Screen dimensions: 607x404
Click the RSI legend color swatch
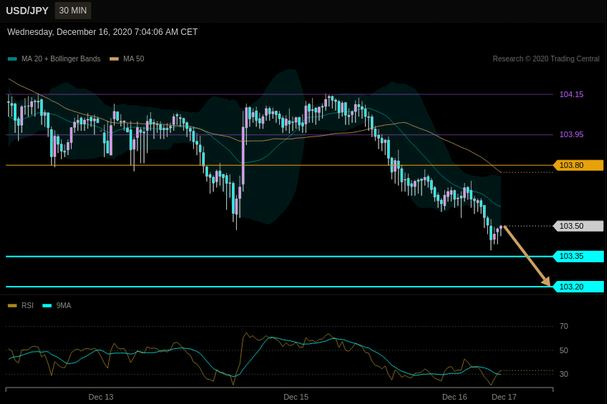[12, 306]
